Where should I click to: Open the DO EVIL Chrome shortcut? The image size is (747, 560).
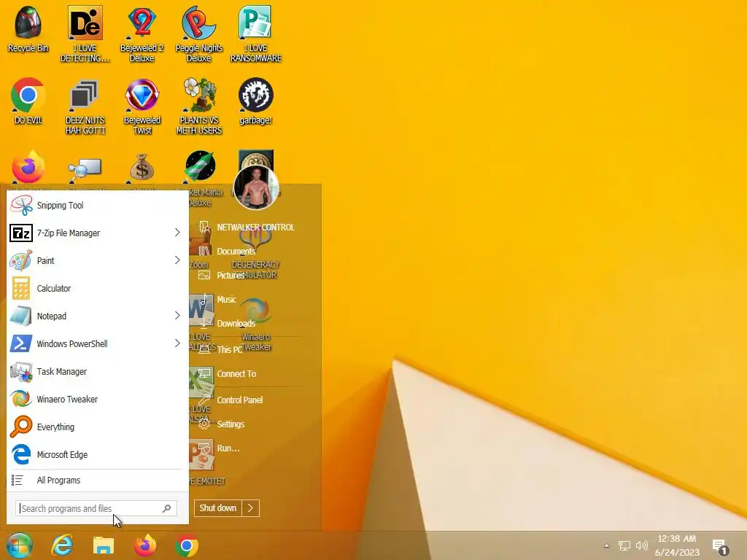tap(28, 101)
